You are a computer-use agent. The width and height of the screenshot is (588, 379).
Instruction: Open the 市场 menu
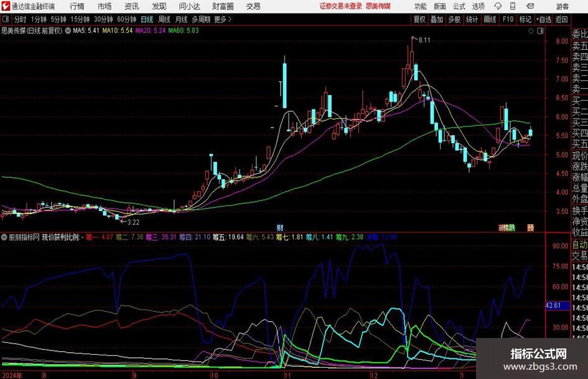pyautogui.click(x=105, y=6)
